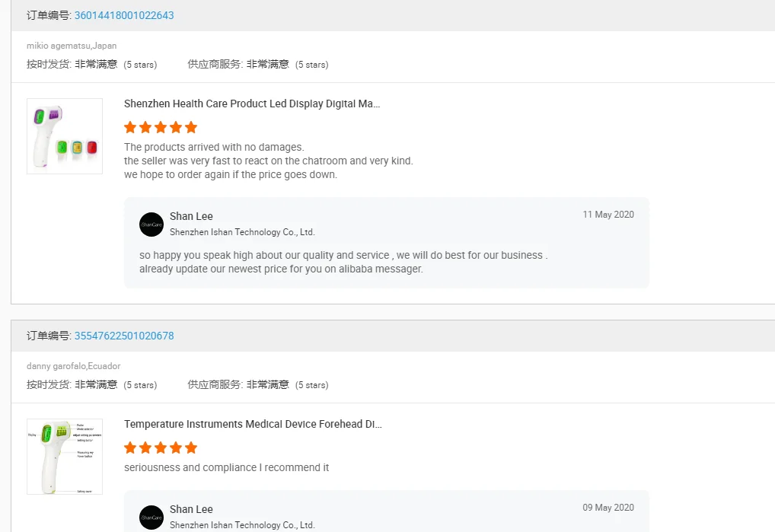
Task: Click the orange star rating under Temperature Instruments product
Action: tap(161, 448)
